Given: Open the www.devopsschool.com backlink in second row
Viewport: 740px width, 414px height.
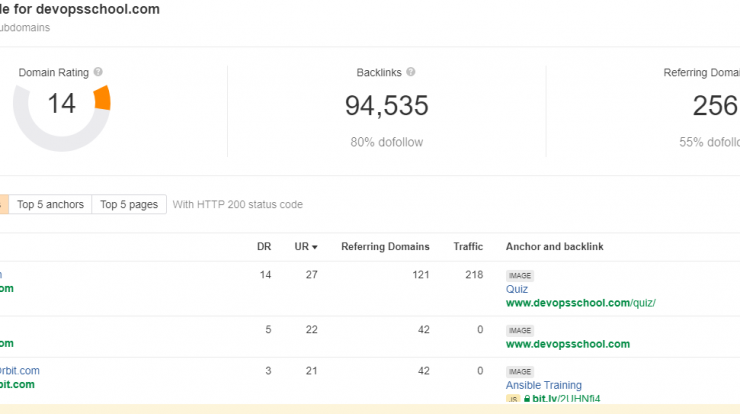Looking at the screenshot, I should pyautogui.click(x=568, y=344).
